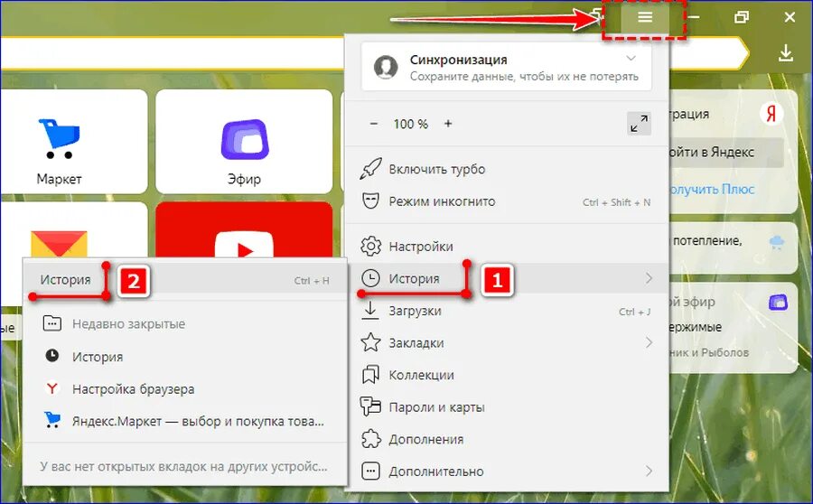The height and width of the screenshot is (504, 813).
Task: Open Яндекс.Маркет — выбор и покупка entry
Action: point(185,421)
